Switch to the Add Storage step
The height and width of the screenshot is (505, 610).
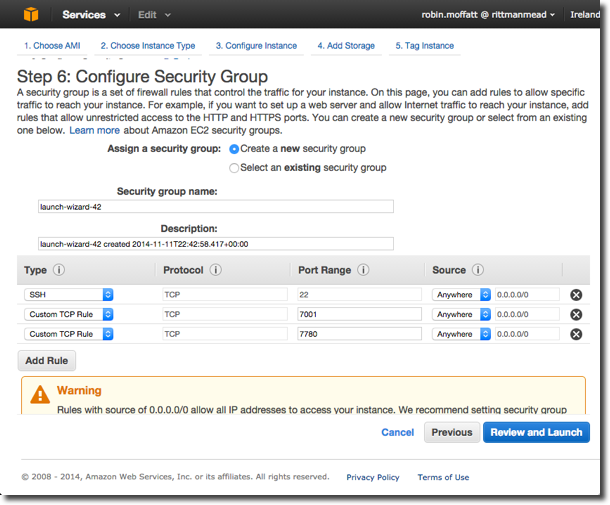coord(346,46)
